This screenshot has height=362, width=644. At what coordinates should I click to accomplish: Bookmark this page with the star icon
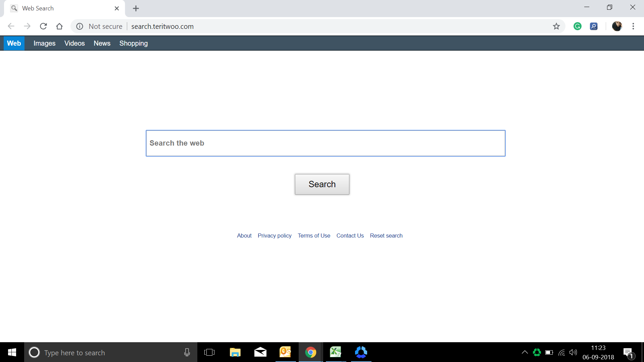[x=556, y=26]
